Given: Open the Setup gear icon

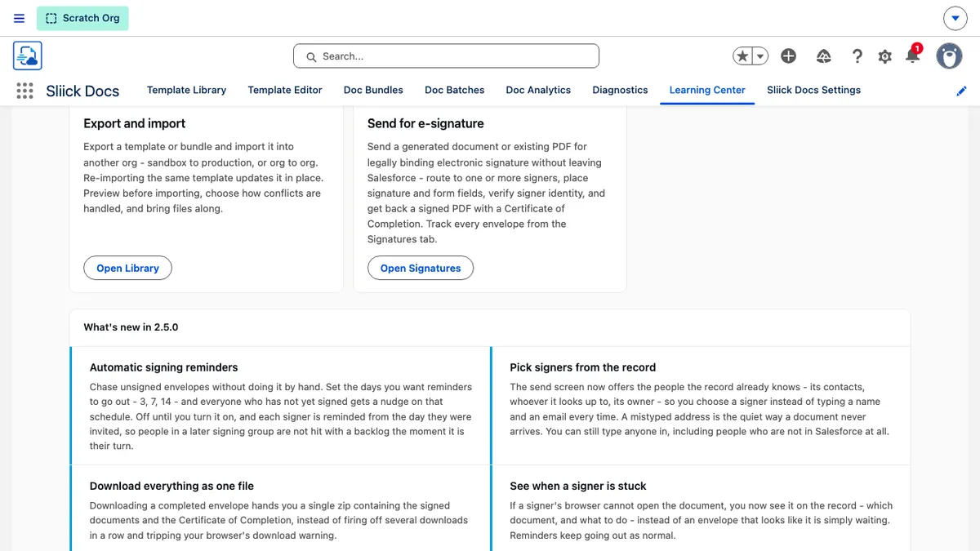Looking at the screenshot, I should (x=884, y=56).
